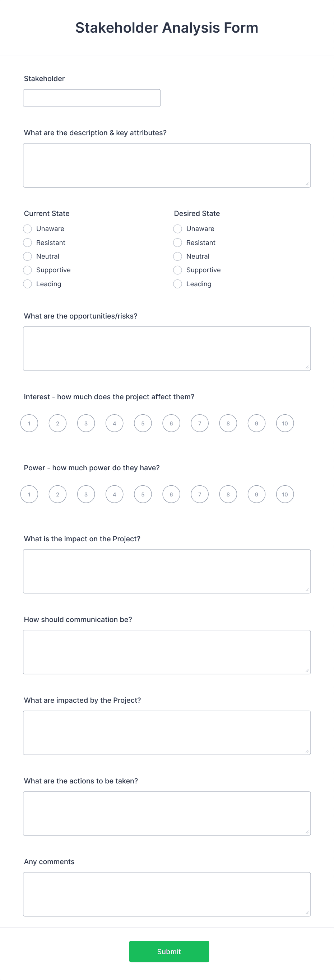Click the Any comments text area
334x980 pixels.
pyautogui.click(x=167, y=894)
